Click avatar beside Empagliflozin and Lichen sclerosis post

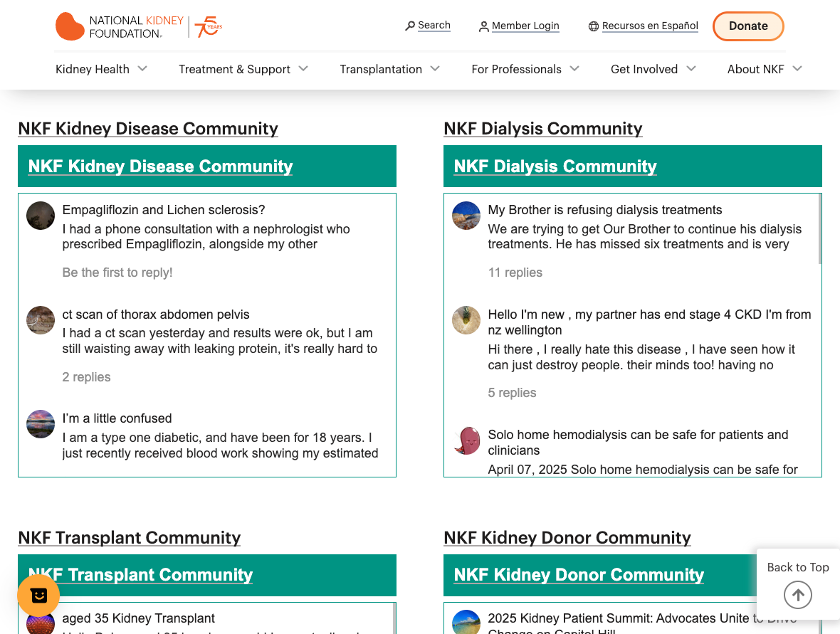[41, 216]
